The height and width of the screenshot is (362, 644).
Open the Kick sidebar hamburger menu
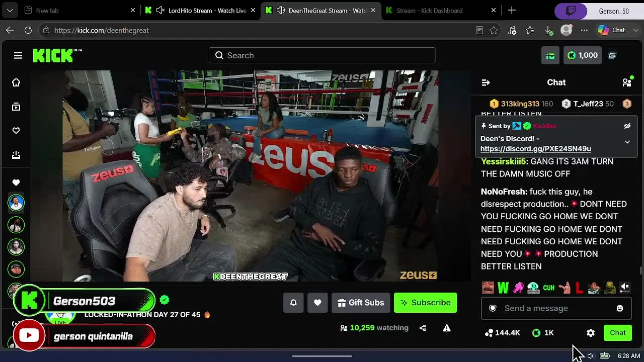[x=18, y=55]
